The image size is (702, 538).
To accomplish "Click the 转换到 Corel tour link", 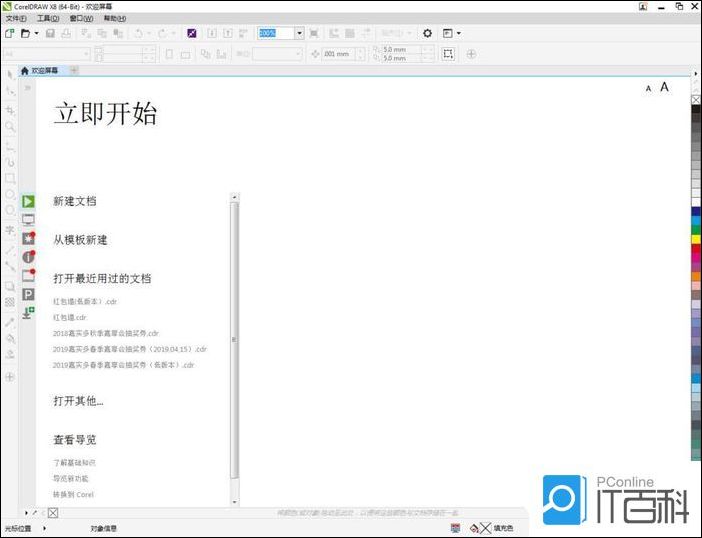I will [73, 495].
